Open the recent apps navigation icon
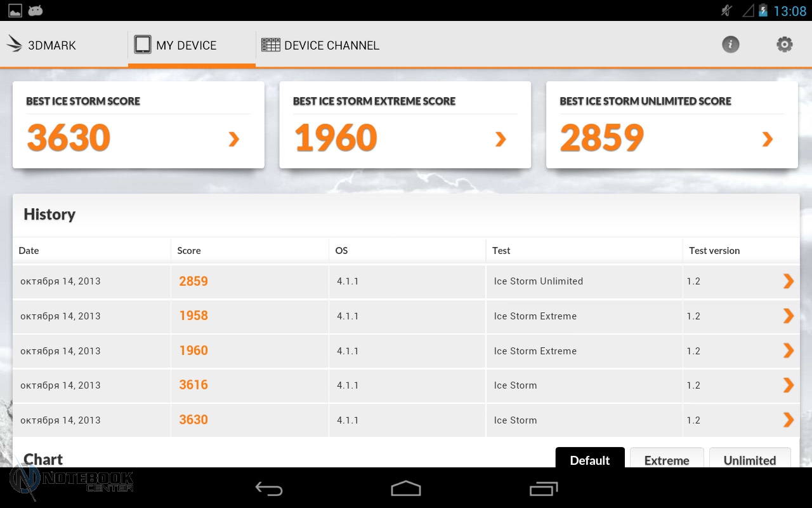812x508 pixels. (x=544, y=488)
